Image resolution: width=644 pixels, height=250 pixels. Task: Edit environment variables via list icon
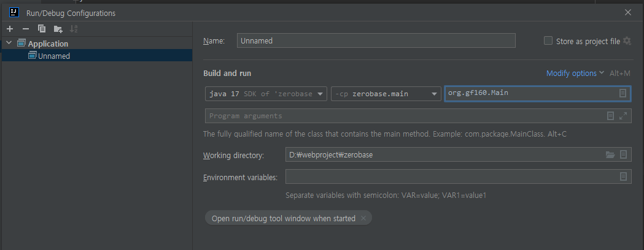pos(623,176)
